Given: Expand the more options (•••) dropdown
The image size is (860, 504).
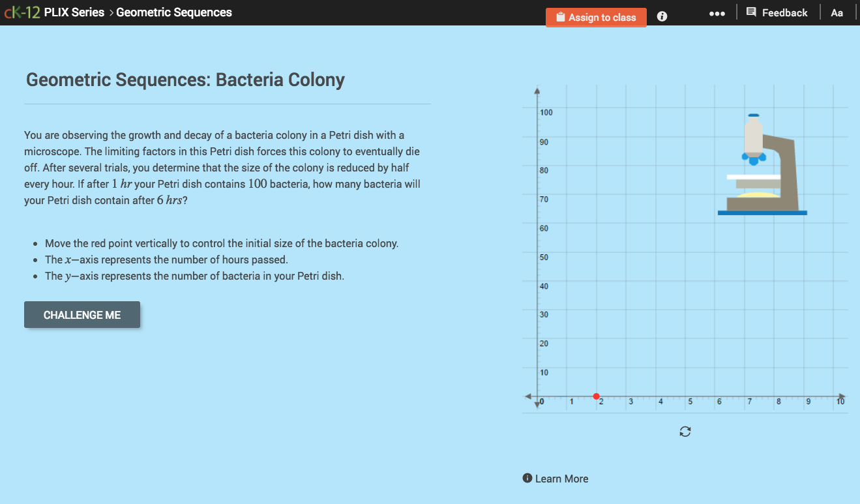Looking at the screenshot, I should point(717,12).
